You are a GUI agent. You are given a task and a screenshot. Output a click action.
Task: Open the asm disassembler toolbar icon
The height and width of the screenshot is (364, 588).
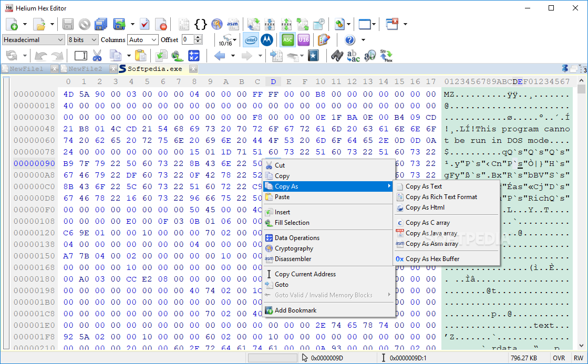coord(232,24)
